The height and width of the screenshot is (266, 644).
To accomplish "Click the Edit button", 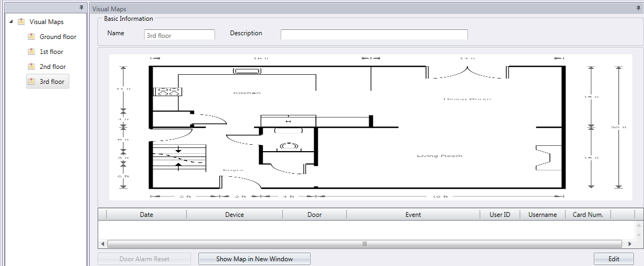I will [x=614, y=259].
